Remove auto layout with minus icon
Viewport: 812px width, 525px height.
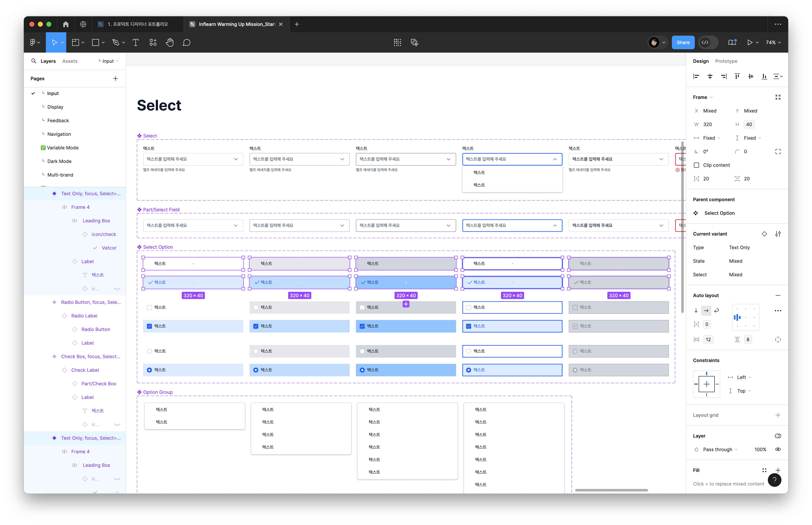pyautogui.click(x=778, y=295)
